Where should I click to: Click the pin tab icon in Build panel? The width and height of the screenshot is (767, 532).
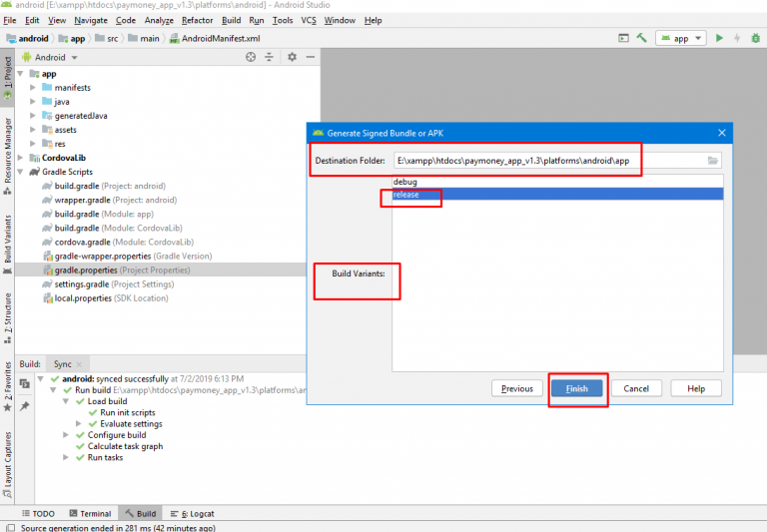point(26,406)
